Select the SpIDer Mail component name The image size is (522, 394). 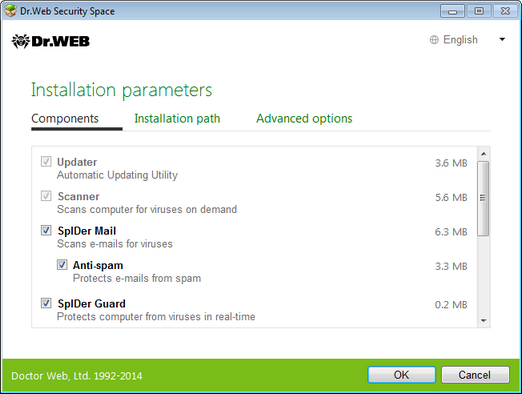pos(87,231)
